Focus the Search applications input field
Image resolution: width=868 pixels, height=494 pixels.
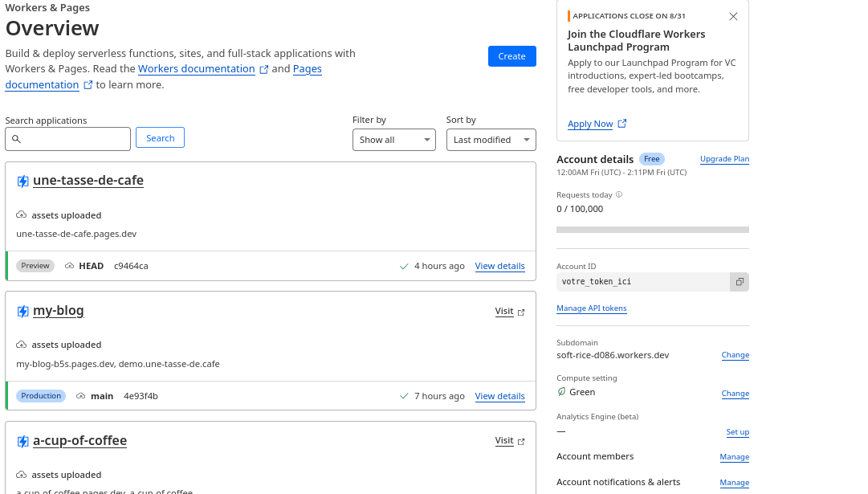pyautogui.click(x=68, y=139)
